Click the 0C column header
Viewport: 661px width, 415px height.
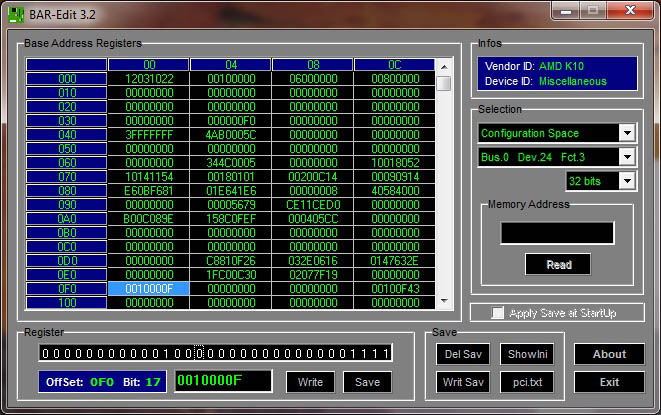[395, 65]
